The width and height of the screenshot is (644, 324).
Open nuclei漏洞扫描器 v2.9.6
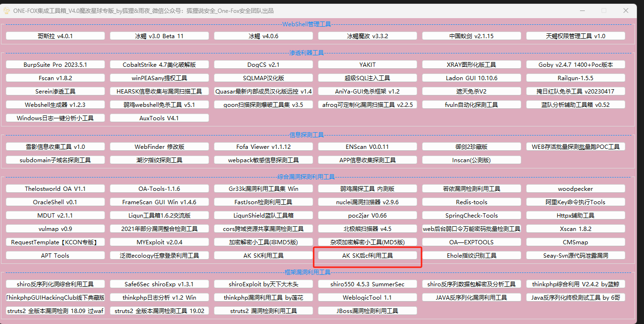click(368, 202)
